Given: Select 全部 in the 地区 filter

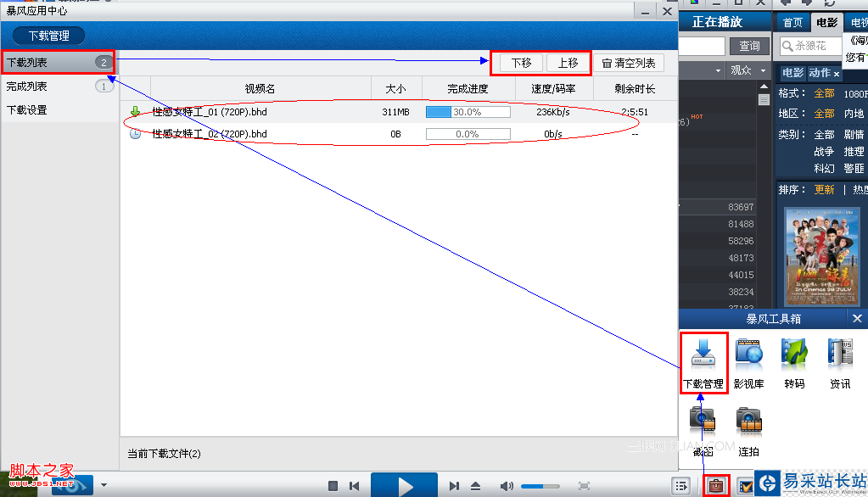Looking at the screenshot, I should coord(824,114).
